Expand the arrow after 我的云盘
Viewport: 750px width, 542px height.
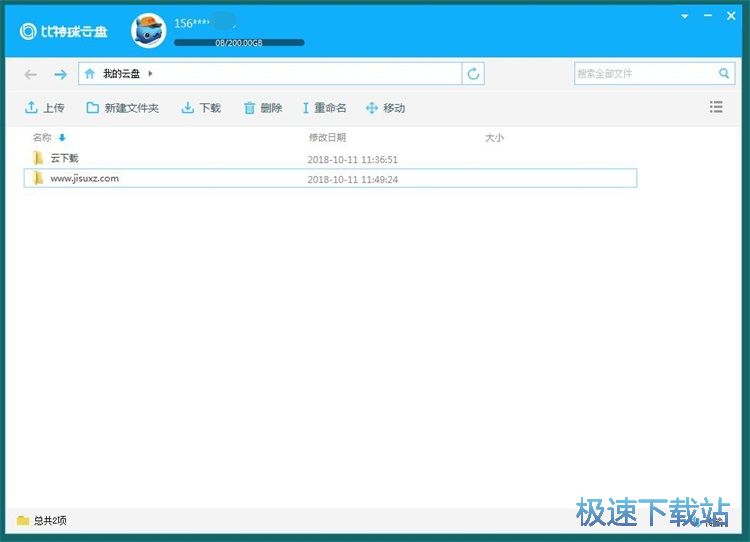(x=150, y=74)
